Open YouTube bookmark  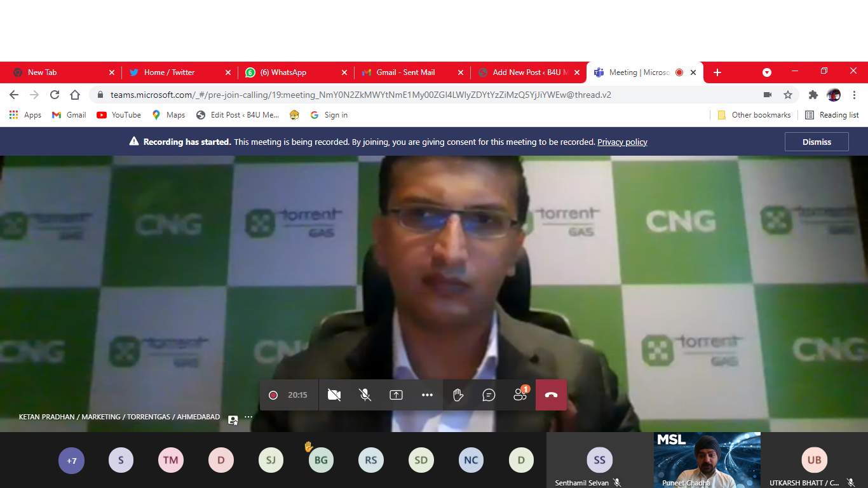[119, 115]
